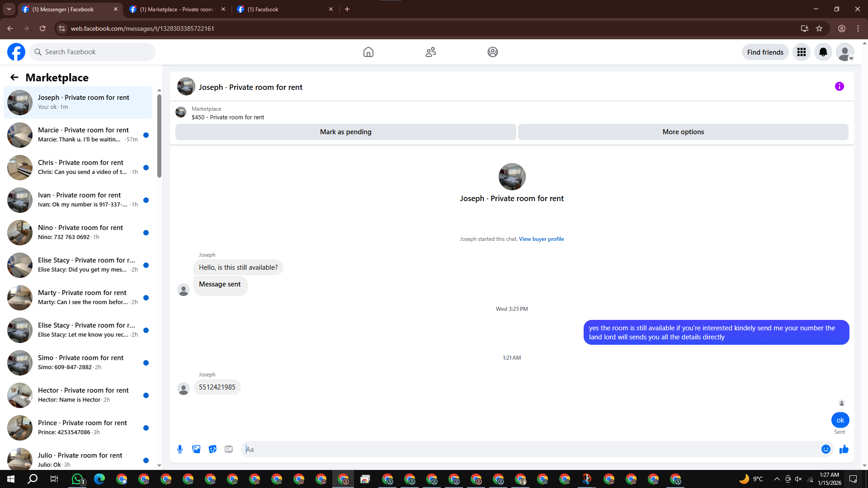This screenshot has width=868, height=488.
Task: Choose a sticker icon in composer
Action: [x=212, y=449]
